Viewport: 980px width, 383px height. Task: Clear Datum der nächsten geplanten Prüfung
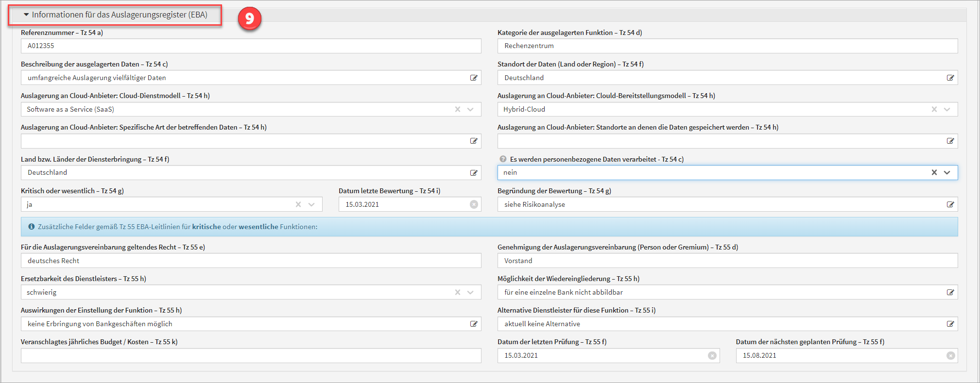click(950, 355)
